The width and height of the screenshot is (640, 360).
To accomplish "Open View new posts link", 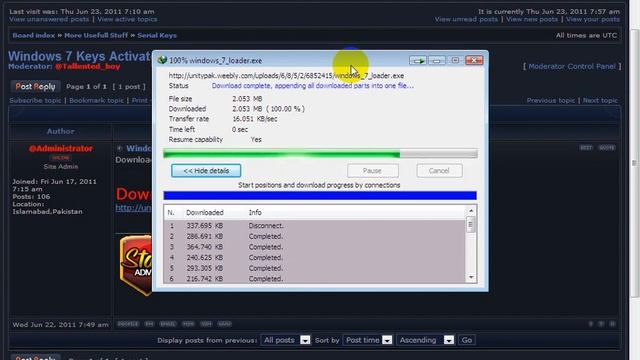I will click(532, 19).
